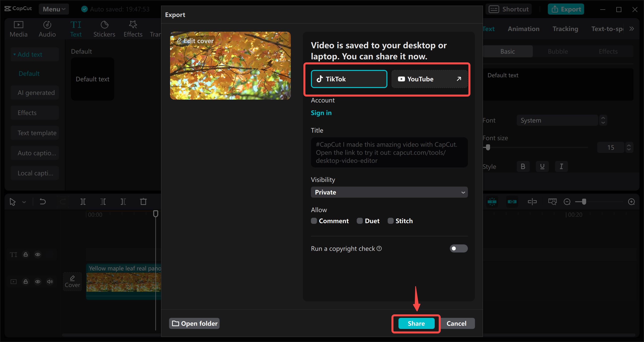Select the Basic tab

pos(507,51)
